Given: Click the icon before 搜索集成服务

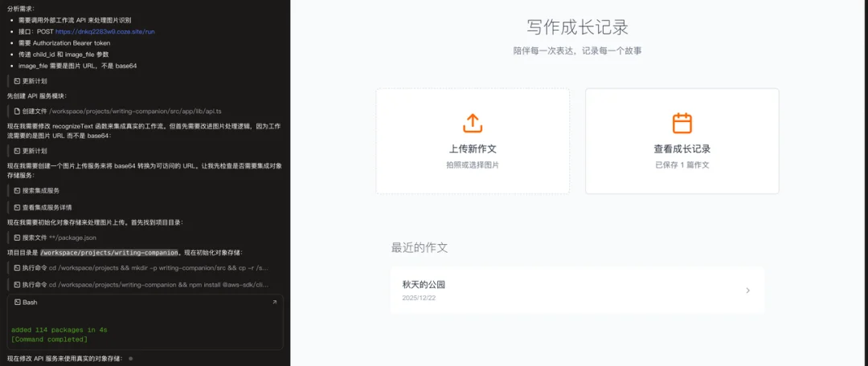Looking at the screenshot, I should (x=18, y=190).
